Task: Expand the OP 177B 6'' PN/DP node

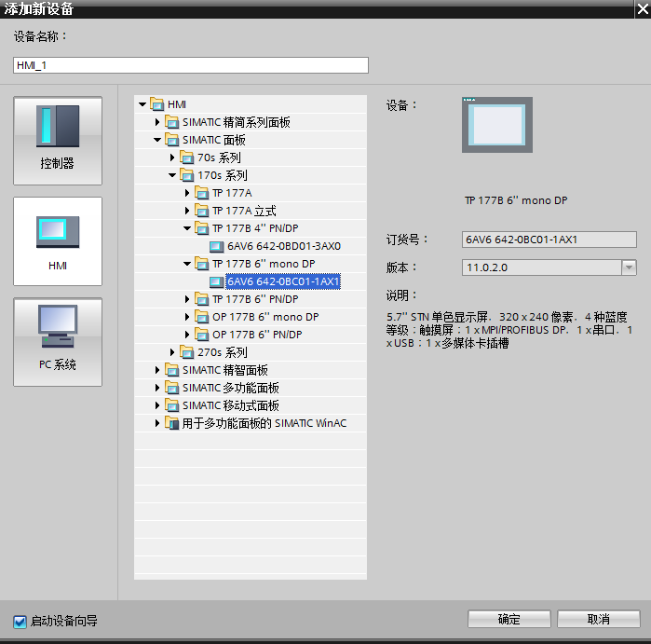Action: pyautogui.click(x=187, y=335)
